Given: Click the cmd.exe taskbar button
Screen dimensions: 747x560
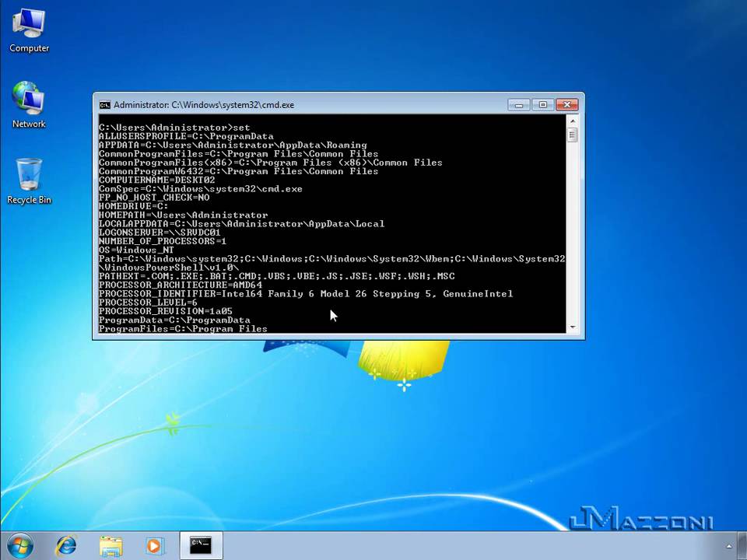Looking at the screenshot, I should click(201, 545).
